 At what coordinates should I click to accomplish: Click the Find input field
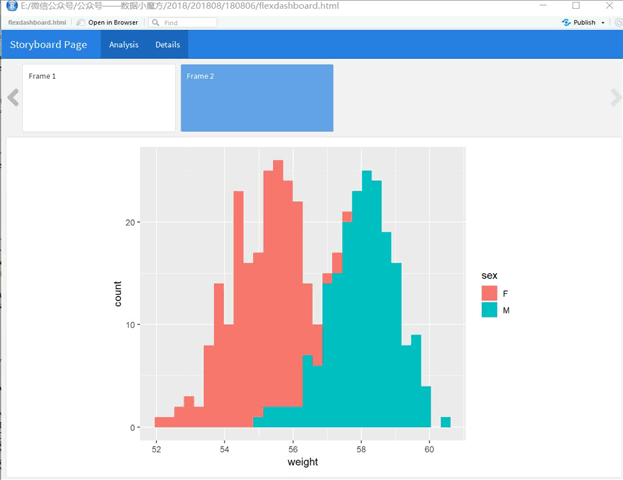coord(183,23)
